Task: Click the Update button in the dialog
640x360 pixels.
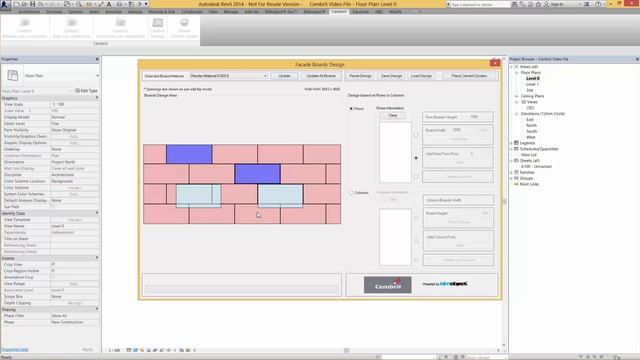Action: 284,76
